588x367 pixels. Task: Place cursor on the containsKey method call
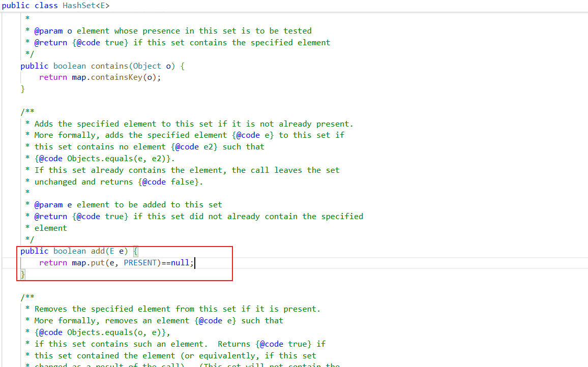point(116,77)
